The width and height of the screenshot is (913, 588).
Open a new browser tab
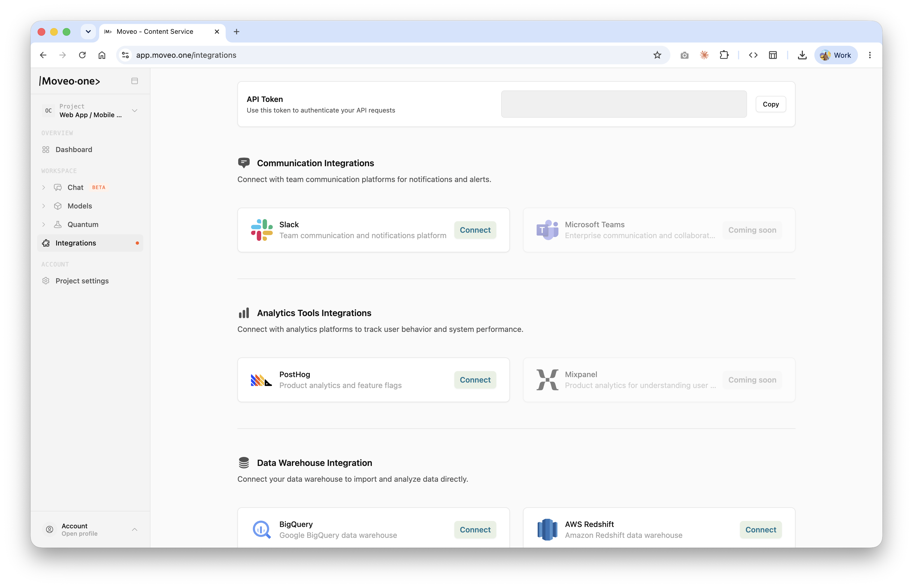(236, 31)
